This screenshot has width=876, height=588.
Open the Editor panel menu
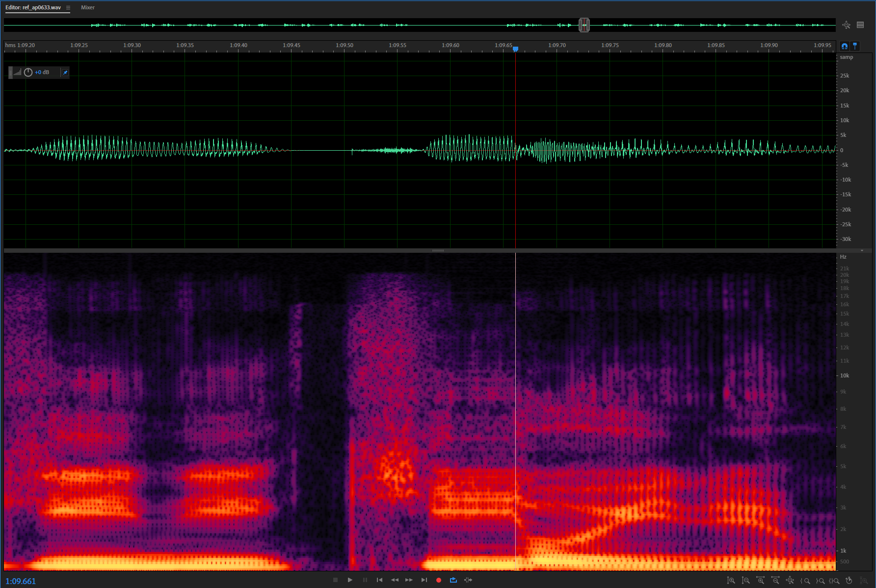(68, 8)
